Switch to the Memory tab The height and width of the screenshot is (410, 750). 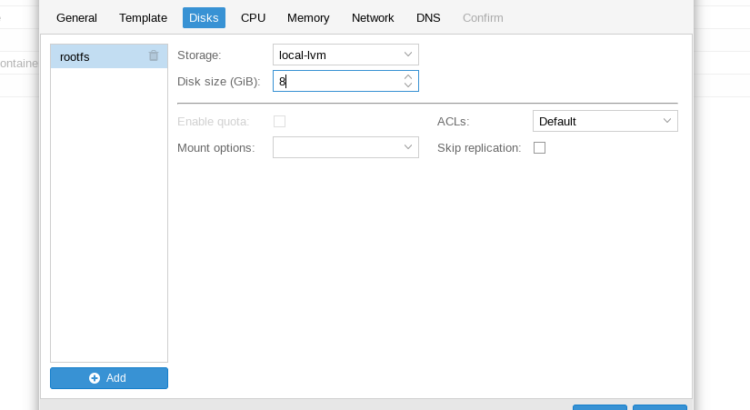click(308, 18)
